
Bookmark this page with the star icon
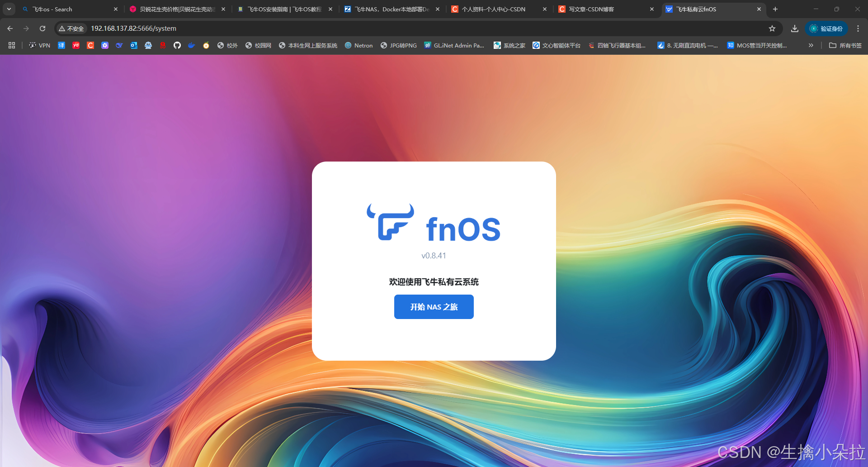click(x=772, y=29)
